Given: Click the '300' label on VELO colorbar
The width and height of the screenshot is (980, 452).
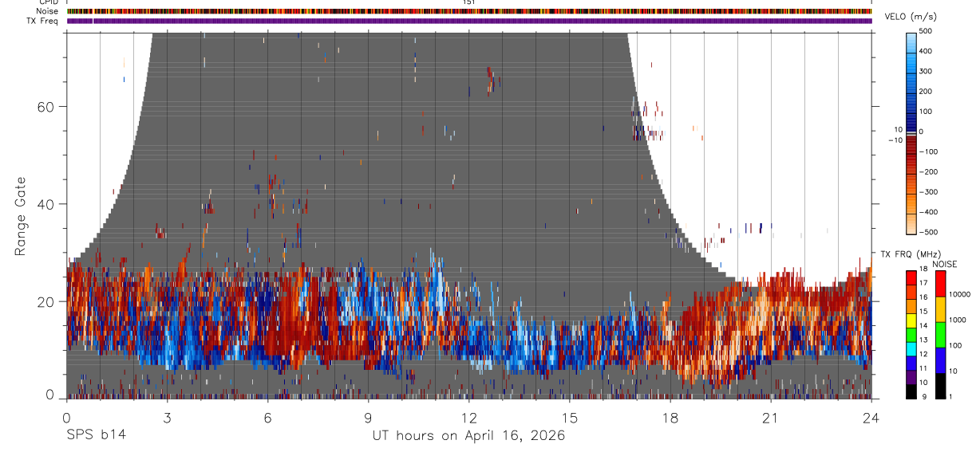Looking at the screenshot, I should pos(927,71).
